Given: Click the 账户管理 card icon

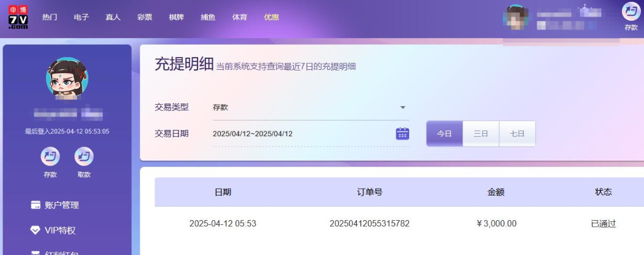Looking at the screenshot, I should click(x=36, y=205).
